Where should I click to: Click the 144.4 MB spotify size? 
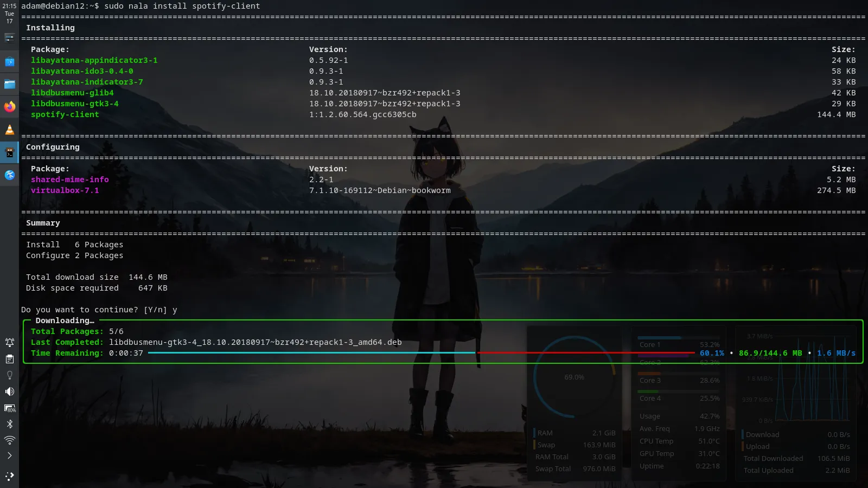click(837, 114)
